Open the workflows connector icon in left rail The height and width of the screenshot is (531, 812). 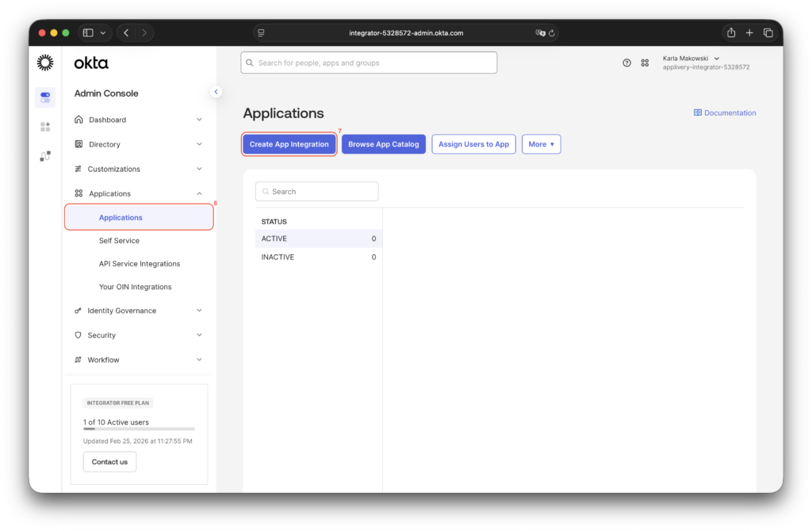pyautogui.click(x=45, y=156)
